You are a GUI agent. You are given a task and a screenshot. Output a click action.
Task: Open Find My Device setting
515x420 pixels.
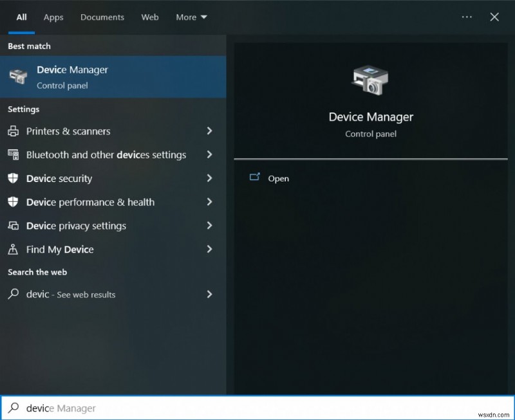[x=113, y=250]
